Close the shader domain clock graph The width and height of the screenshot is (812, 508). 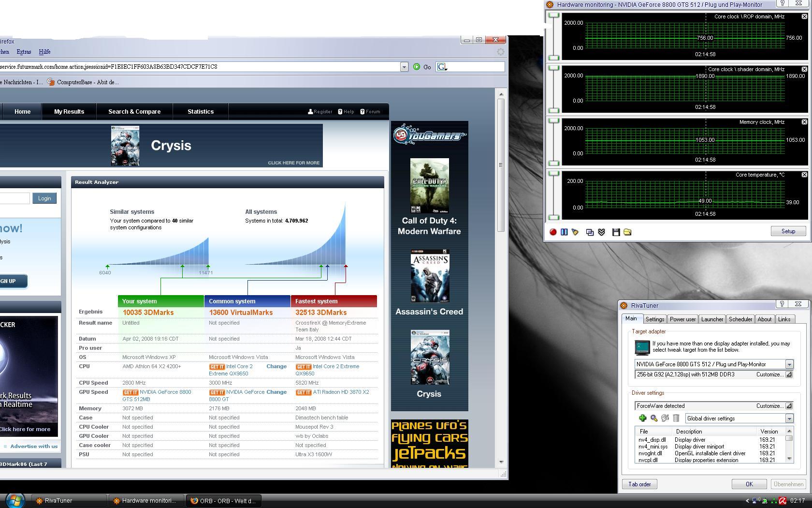804,69
